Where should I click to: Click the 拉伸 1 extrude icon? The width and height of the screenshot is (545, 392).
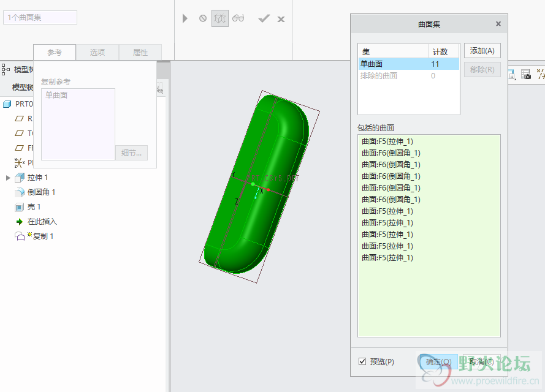click(x=20, y=178)
